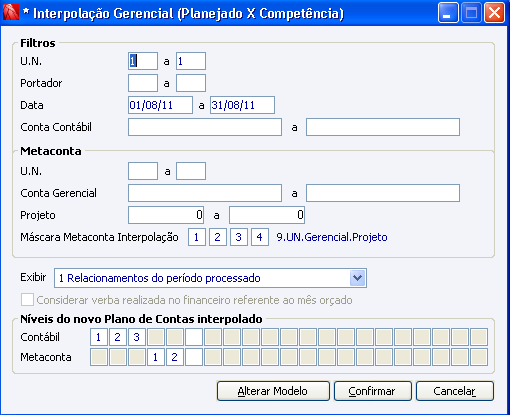This screenshot has width=510, height=415.
Task: Click Contábil level box containing 3
Action: pyautogui.click(x=137, y=337)
